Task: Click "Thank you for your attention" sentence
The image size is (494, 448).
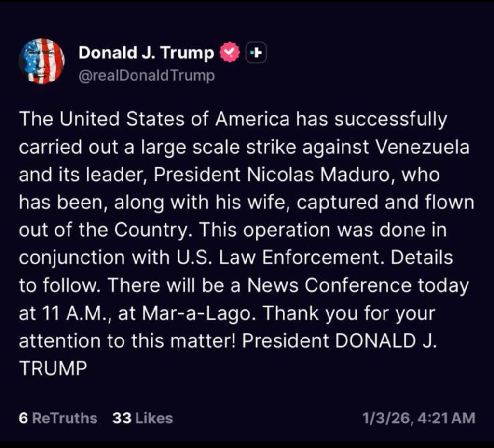Action: [x=347, y=313]
